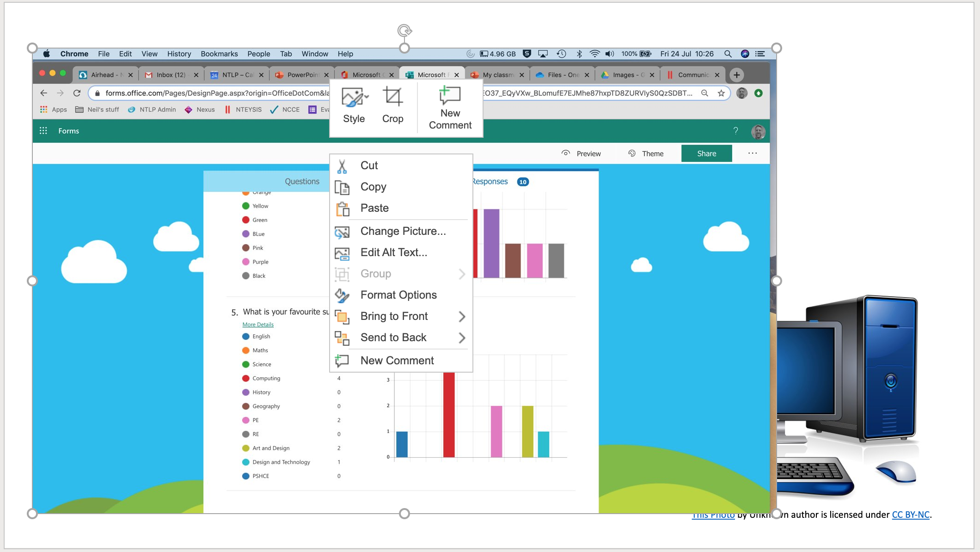Click New Comment in the mini toolbar

coord(450,108)
